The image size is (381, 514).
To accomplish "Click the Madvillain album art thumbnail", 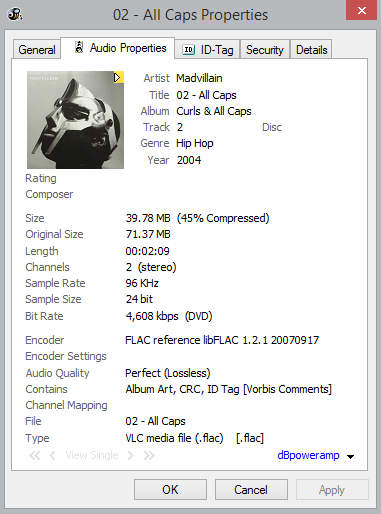I will point(75,120).
